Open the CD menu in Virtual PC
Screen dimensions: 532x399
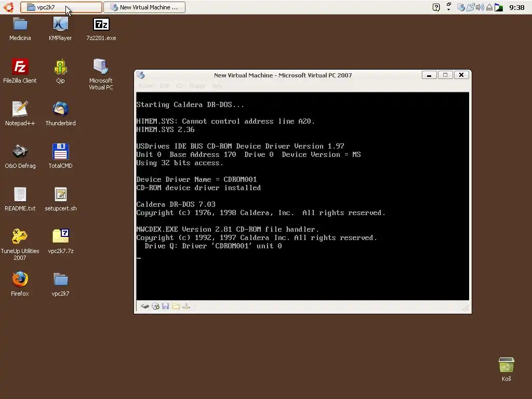179,86
